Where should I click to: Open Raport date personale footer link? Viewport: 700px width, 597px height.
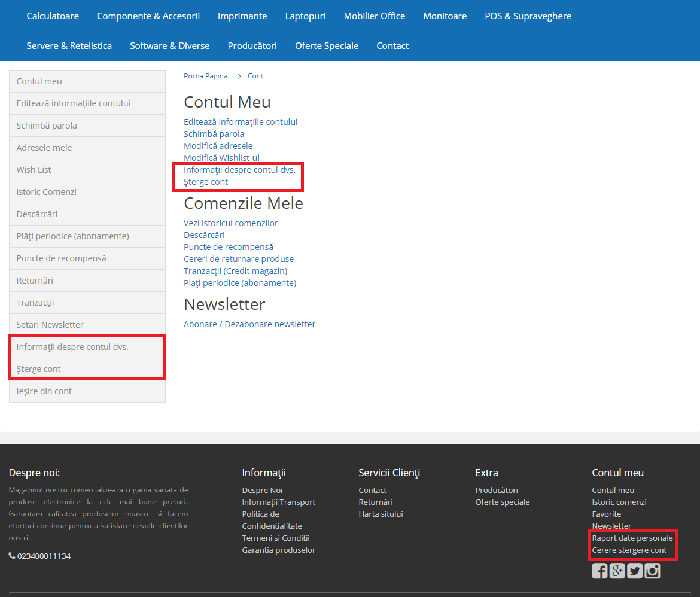coord(632,538)
